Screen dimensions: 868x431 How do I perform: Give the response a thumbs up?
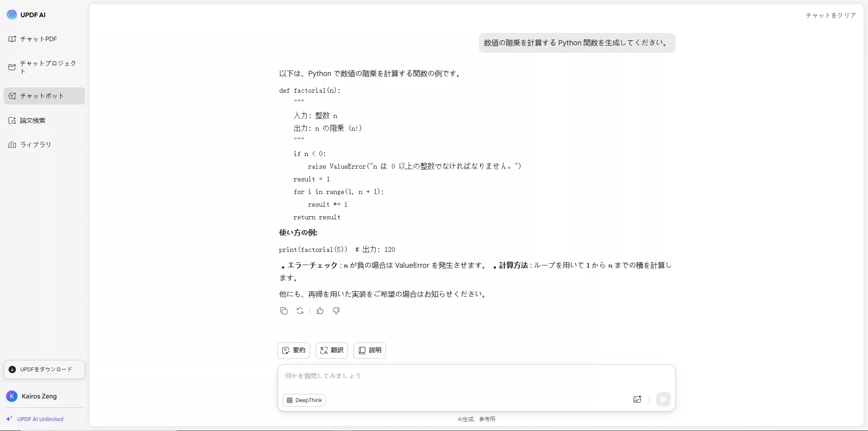tap(320, 311)
